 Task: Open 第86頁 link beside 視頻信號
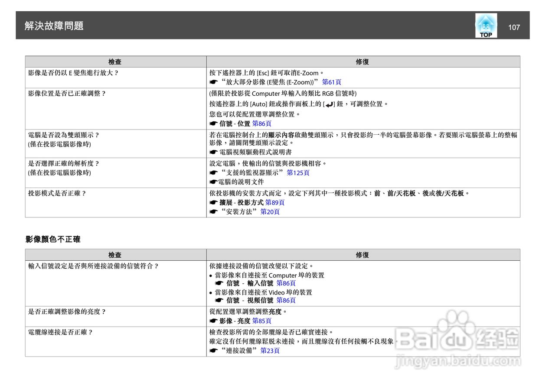[286, 300]
